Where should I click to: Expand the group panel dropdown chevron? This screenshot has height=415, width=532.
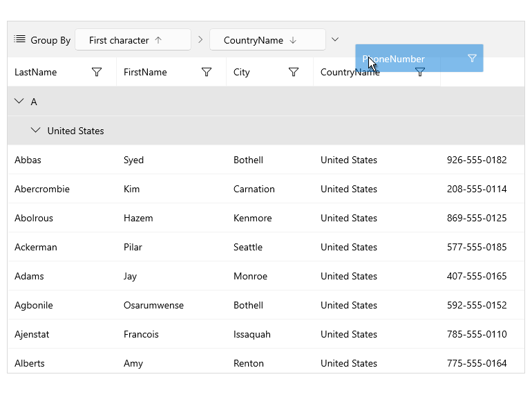[335, 39]
